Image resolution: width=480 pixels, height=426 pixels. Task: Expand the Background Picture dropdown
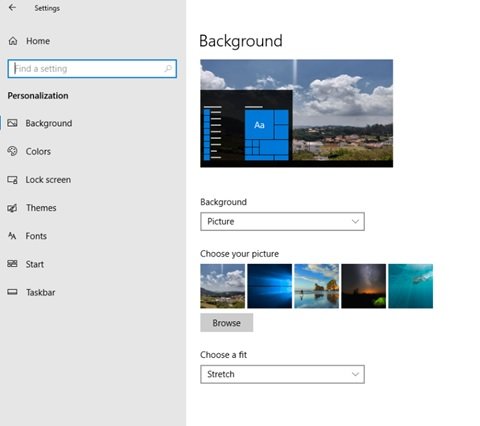[282, 221]
